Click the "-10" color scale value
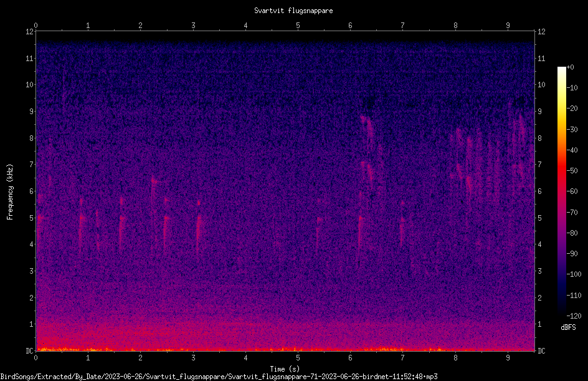The height and width of the screenshot is (381, 588). (572, 88)
